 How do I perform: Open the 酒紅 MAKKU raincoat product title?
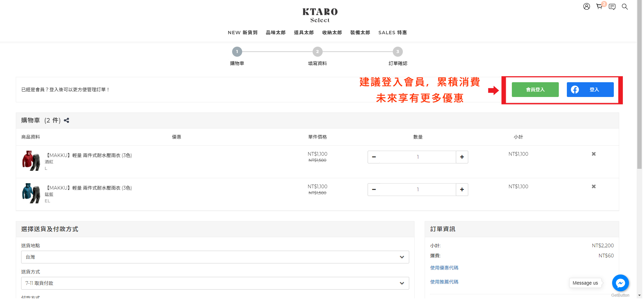pos(88,155)
